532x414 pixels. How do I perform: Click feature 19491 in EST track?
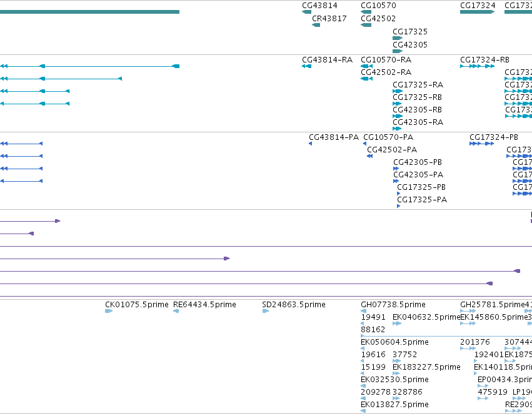[x=363, y=323]
